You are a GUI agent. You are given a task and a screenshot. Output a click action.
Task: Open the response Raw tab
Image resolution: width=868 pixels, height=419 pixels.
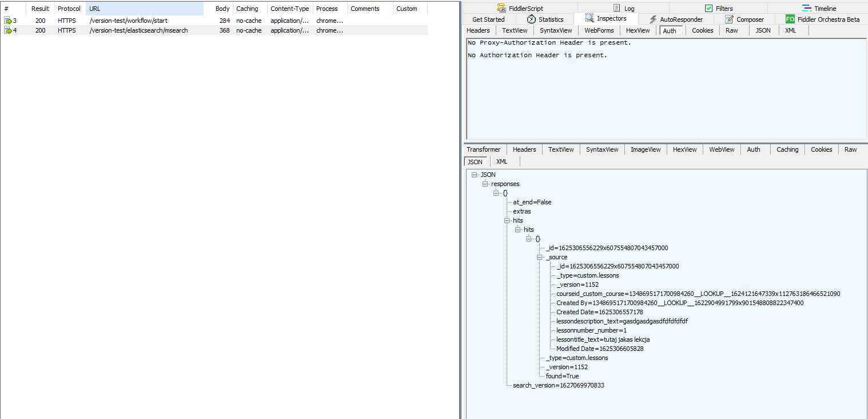[850, 149]
